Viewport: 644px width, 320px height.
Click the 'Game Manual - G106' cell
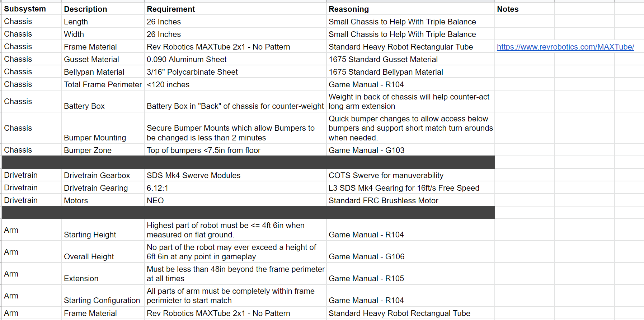[x=411, y=252]
